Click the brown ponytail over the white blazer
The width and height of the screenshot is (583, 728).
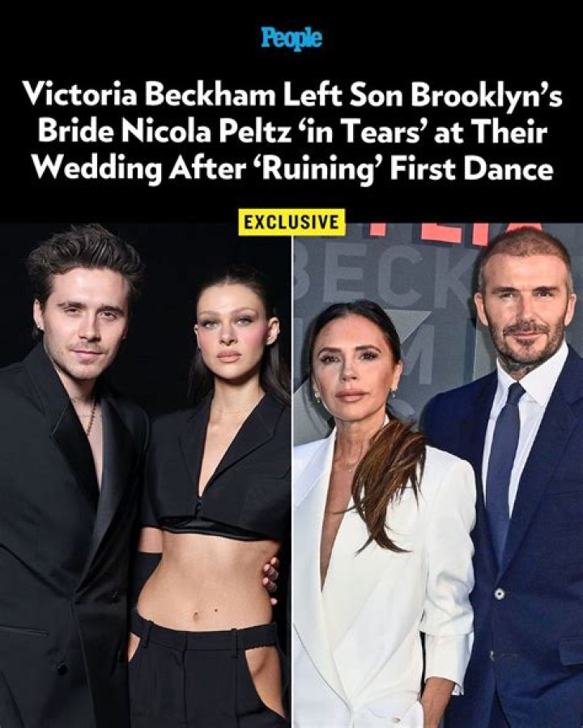pyautogui.click(x=389, y=483)
